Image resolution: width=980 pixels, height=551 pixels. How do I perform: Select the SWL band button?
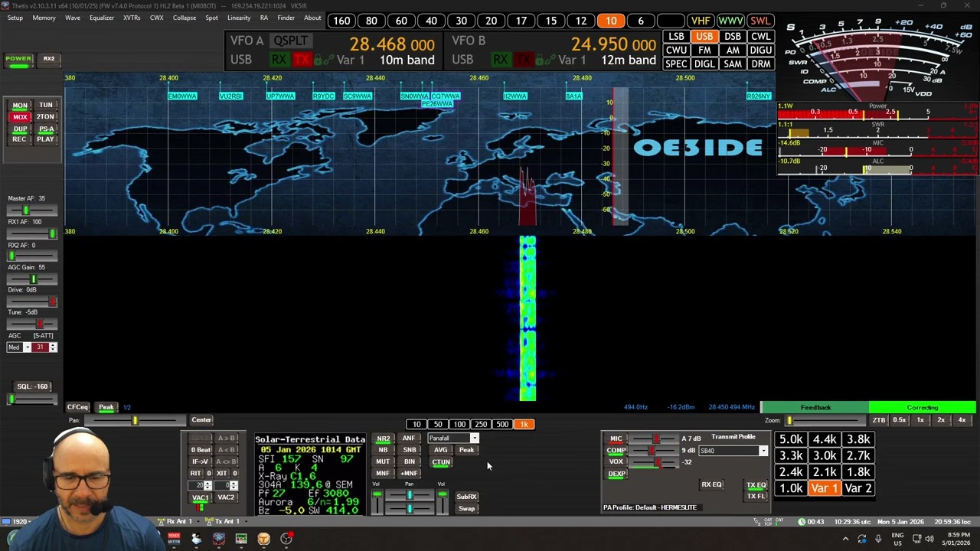pyautogui.click(x=760, y=21)
